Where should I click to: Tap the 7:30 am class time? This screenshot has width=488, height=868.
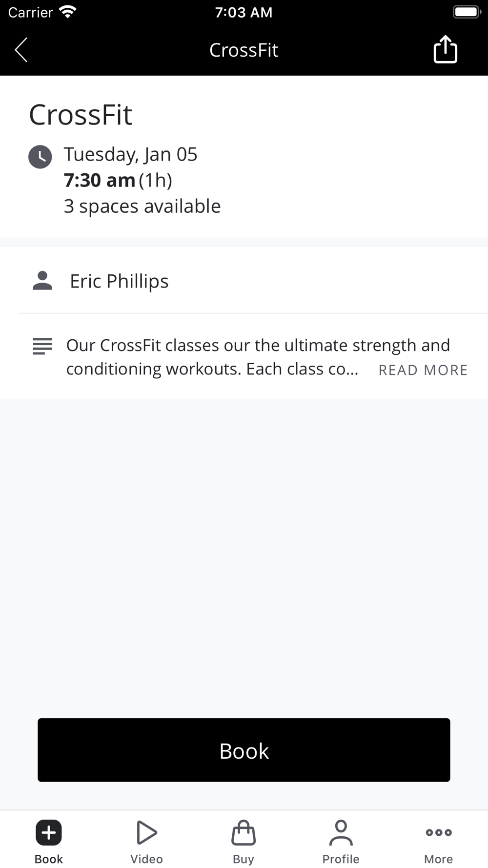(x=100, y=180)
